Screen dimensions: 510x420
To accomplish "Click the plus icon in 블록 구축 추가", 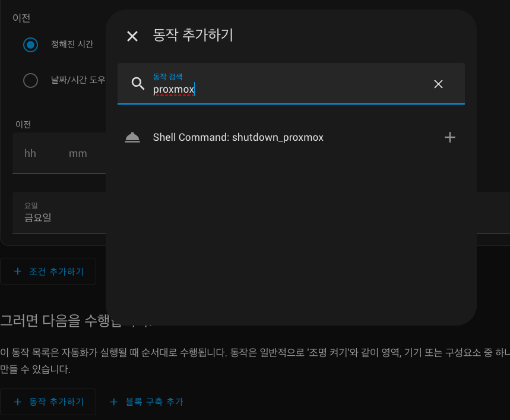I will click(114, 402).
